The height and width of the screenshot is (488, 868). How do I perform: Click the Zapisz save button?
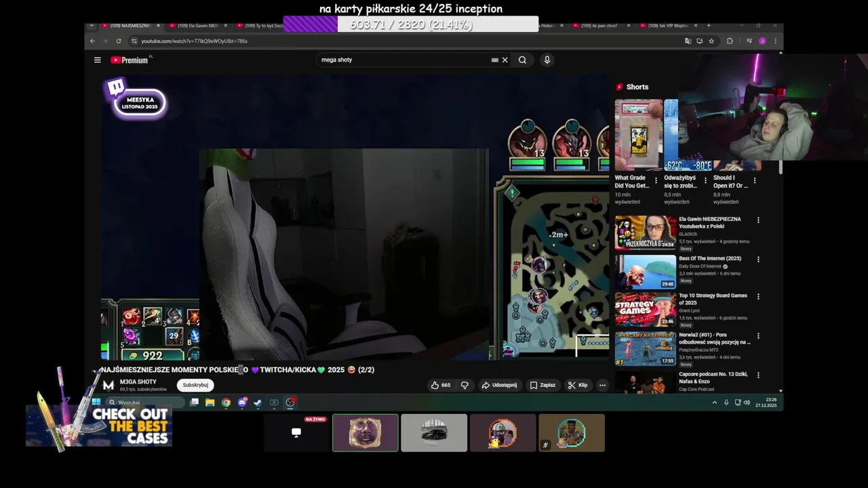[x=542, y=385]
